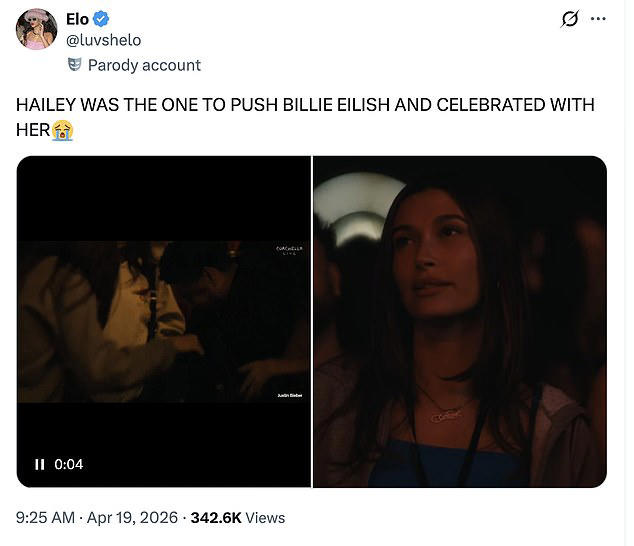This screenshot has width=634, height=546.
Task: Open Elo's profile avatar picture
Action: coord(36,29)
